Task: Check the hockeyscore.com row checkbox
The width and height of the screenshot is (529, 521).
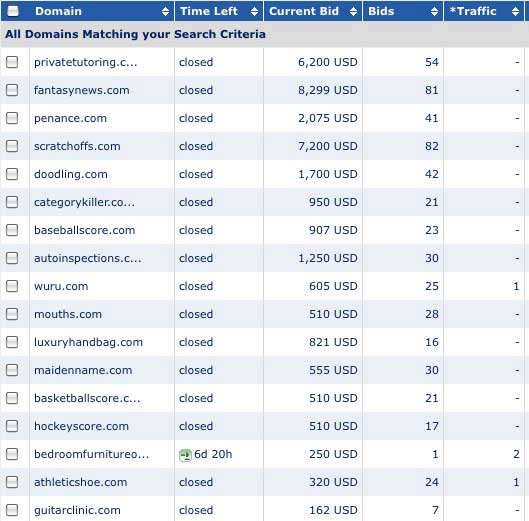Action: (x=12, y=426)
